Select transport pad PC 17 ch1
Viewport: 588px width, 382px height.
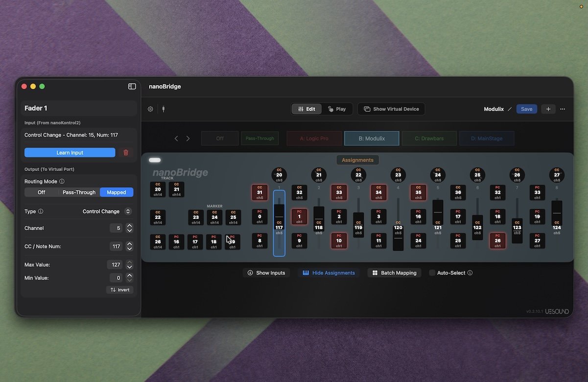(x=195, y=242)
